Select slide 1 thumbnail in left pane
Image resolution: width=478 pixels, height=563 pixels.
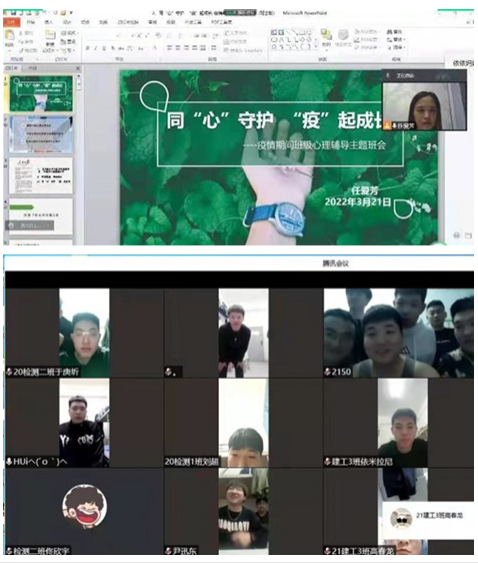point(41,94)
